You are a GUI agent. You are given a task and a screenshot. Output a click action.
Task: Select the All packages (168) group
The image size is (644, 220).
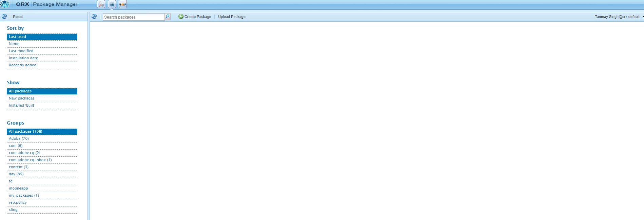[42, 131]
